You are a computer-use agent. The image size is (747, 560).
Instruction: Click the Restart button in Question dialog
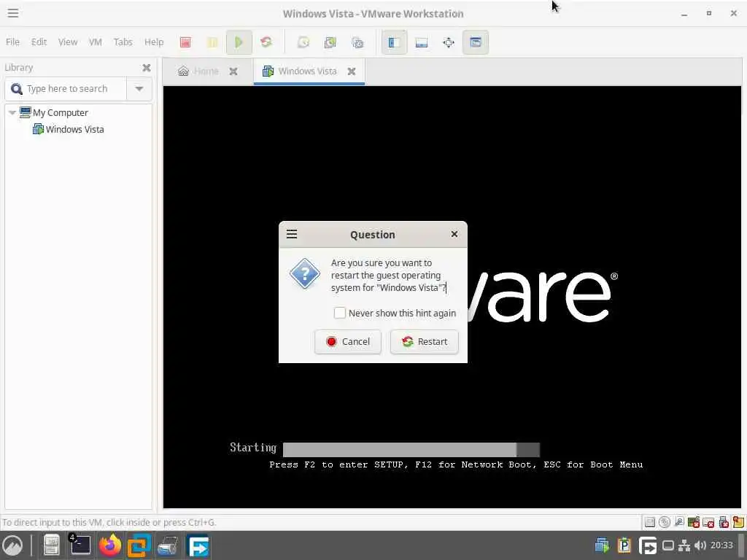pyautogui.click(x=424, y=341)
